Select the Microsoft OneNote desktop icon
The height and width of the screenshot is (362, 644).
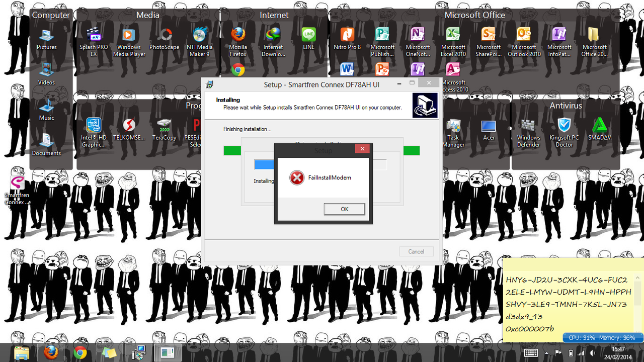[418, 42]
